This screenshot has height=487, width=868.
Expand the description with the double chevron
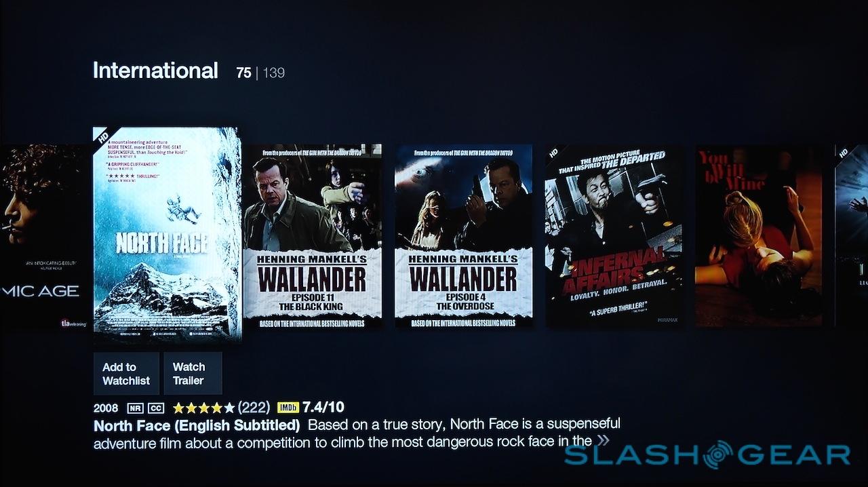[x=602, y=441]
